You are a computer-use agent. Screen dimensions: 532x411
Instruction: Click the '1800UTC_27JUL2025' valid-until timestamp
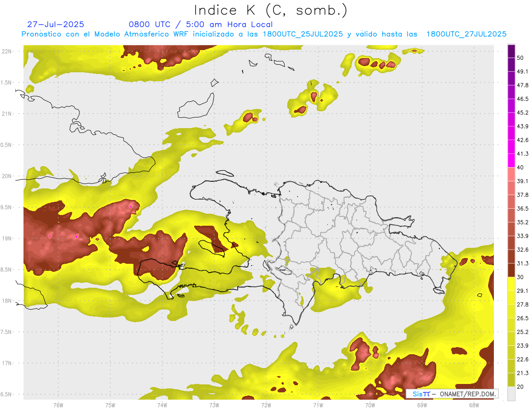[x=466, y=34]
